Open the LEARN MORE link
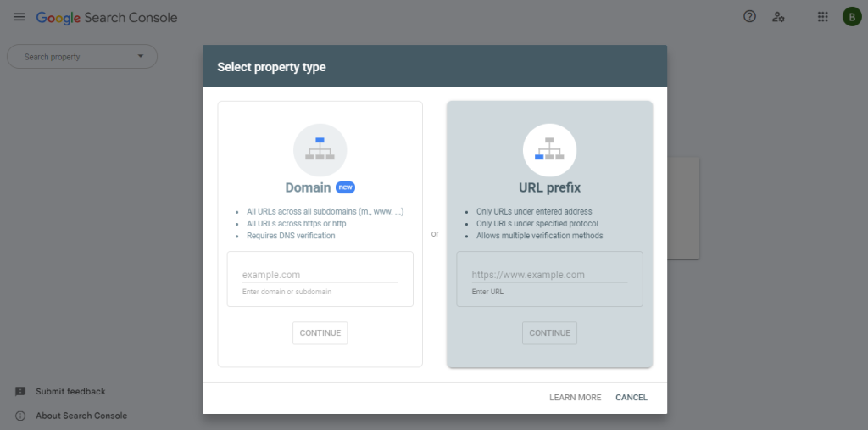Screen dimensions: 868x430 click(576, 397)
